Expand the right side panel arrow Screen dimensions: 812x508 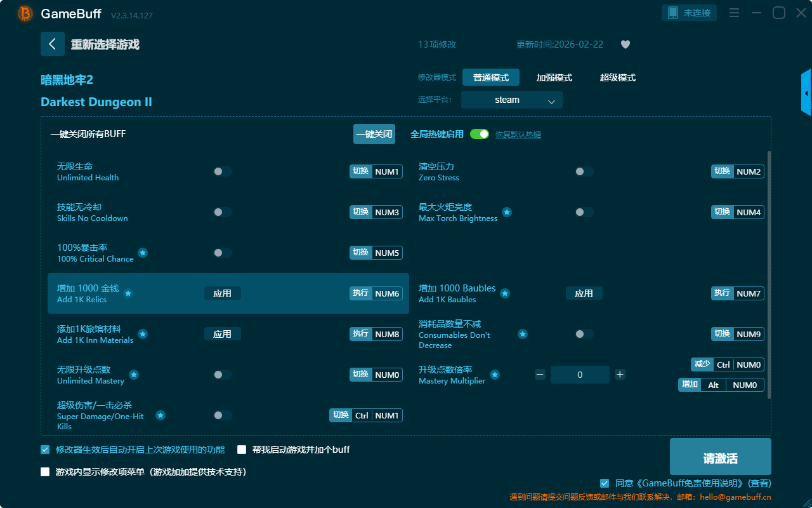(806, 93)
